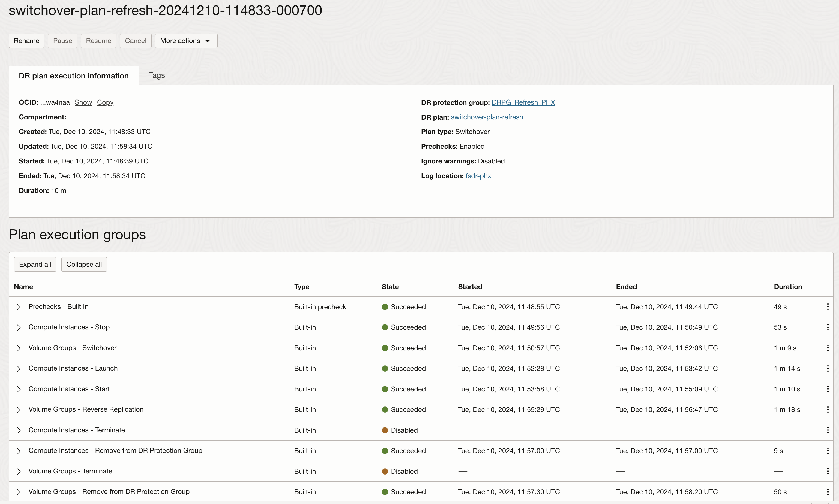Switch to the Tags tab
Image resolution: width=839 pixels, height=504 pixels.
(x=156, y=75)
